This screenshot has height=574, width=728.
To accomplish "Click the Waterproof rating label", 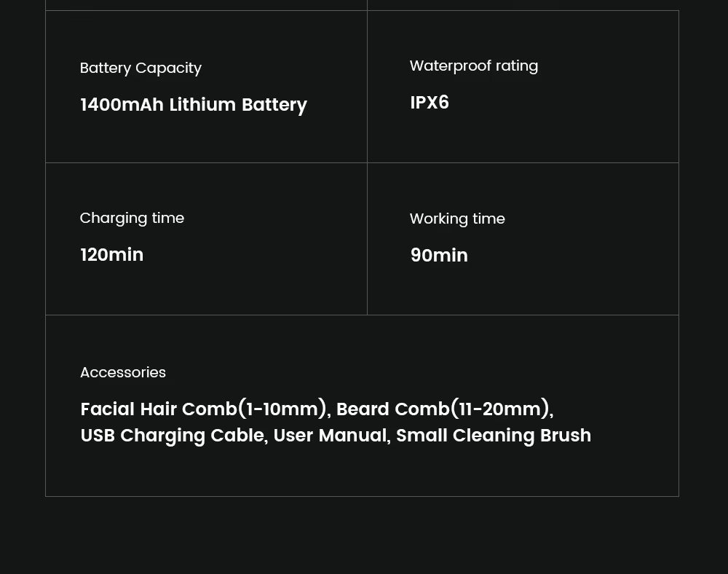I will (x=474, y=66).
